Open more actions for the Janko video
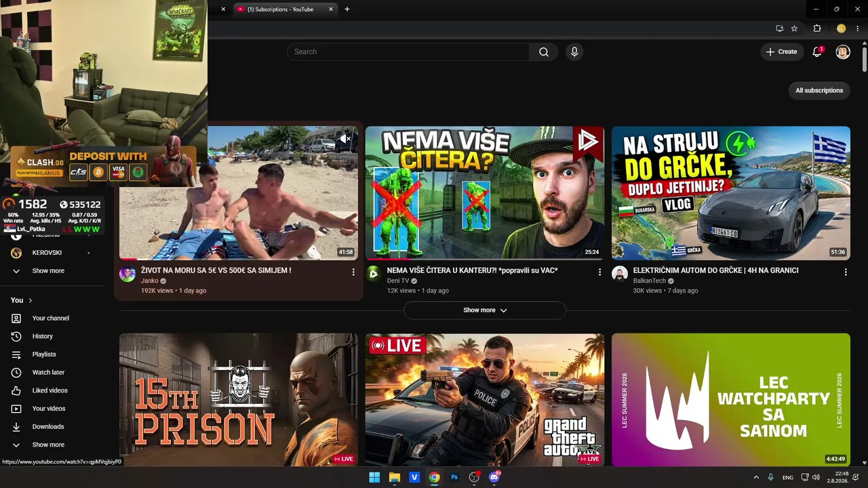This screenshot has width=868, height=488. click(x=353, y=272)
